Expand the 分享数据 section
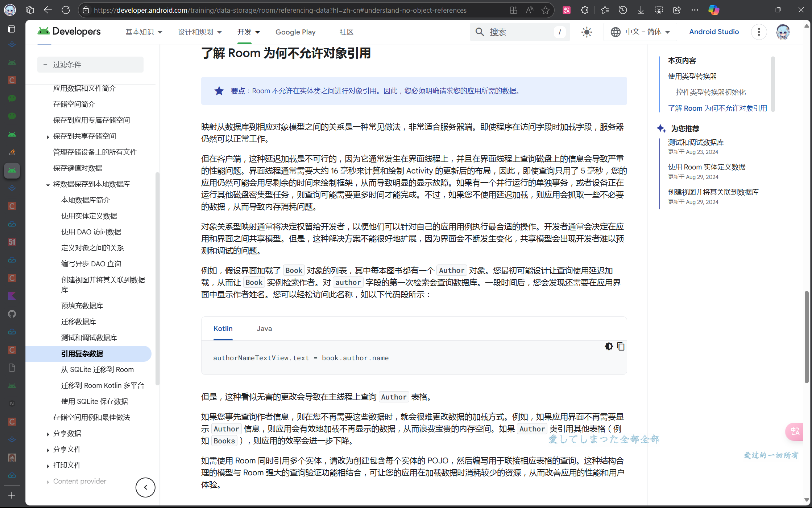The image size is (812, 508). (x=48, y=434)
